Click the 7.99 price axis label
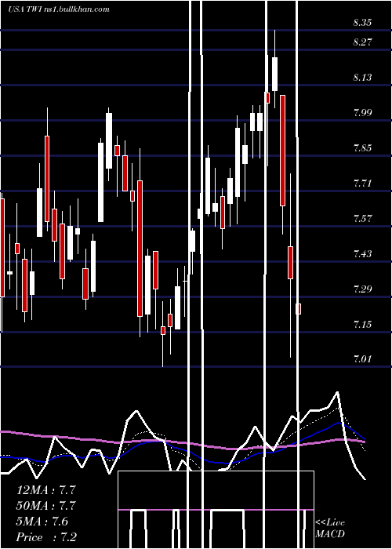 (362, 113)
